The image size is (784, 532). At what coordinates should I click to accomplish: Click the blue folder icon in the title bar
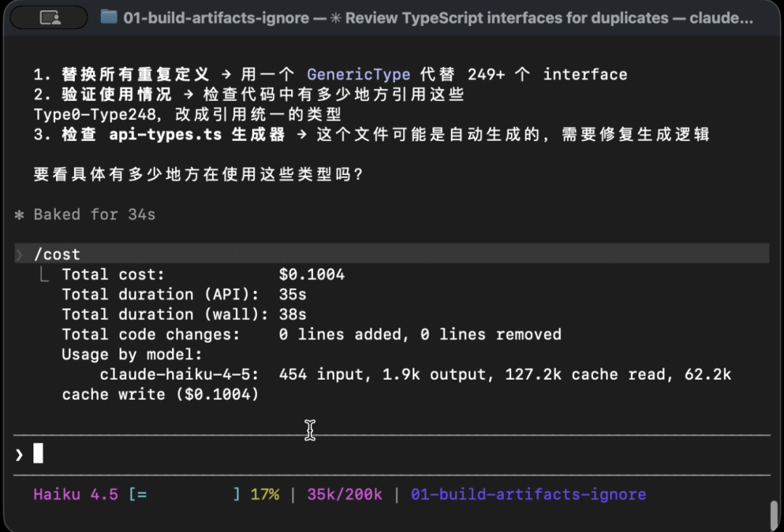click(108, 17)
